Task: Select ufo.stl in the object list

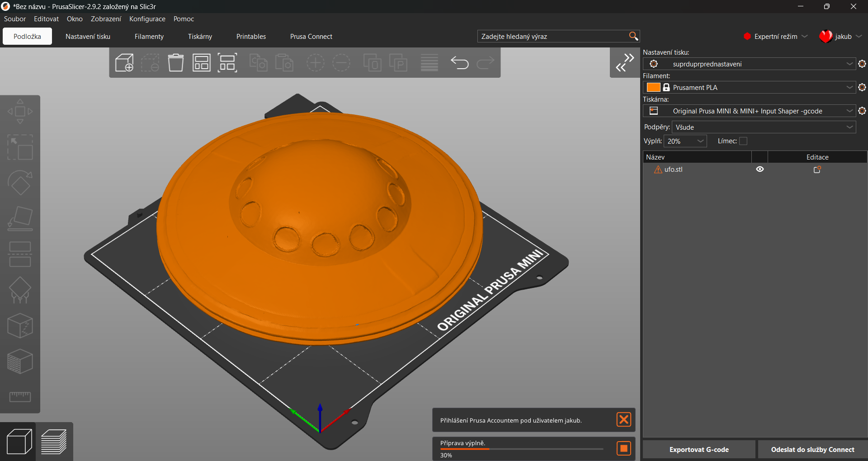Action: 673,169
